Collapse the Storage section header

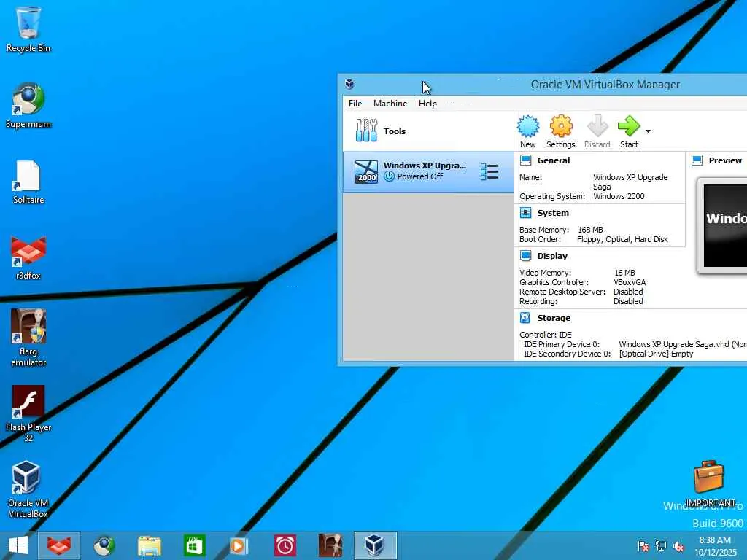(554, 318)
